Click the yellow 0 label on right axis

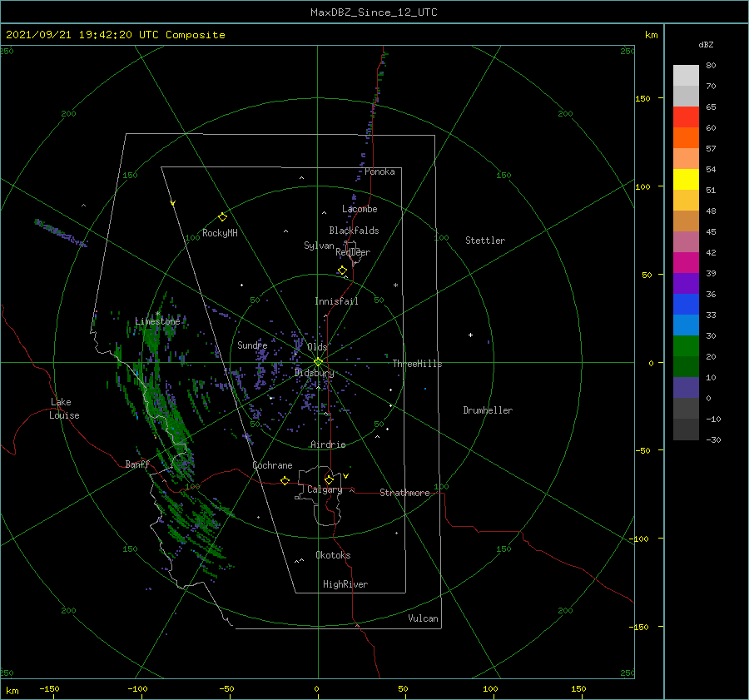click(x=651, y=363)
